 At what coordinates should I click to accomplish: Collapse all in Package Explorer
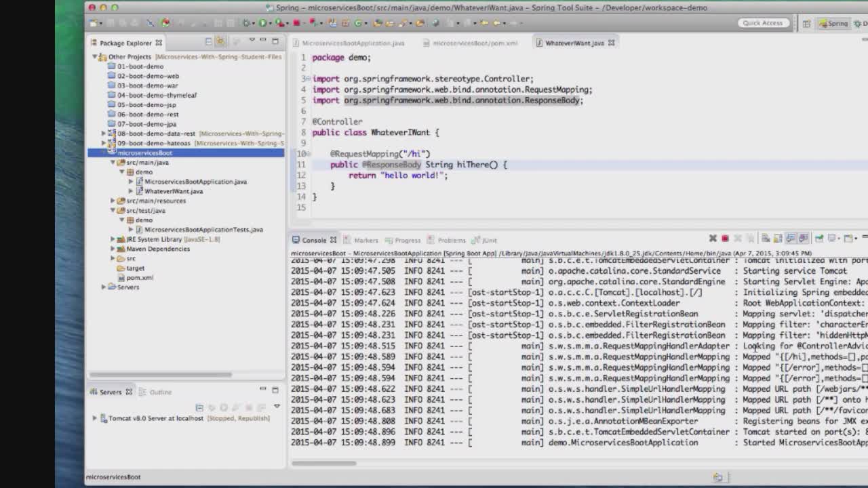(208, 42)
